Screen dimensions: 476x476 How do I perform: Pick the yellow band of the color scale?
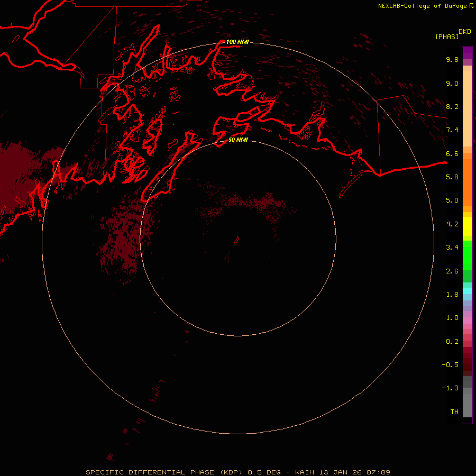pyautogui.click(x=467, y=226)
